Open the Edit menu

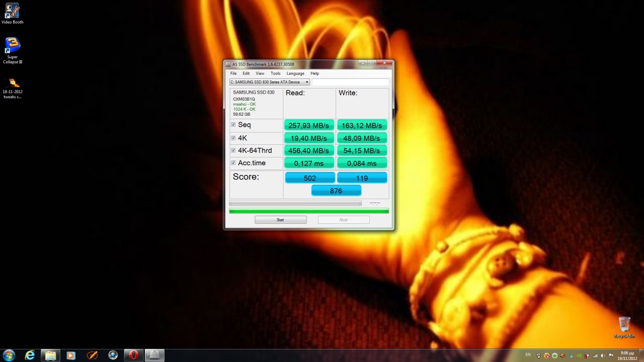pos(246,73)
